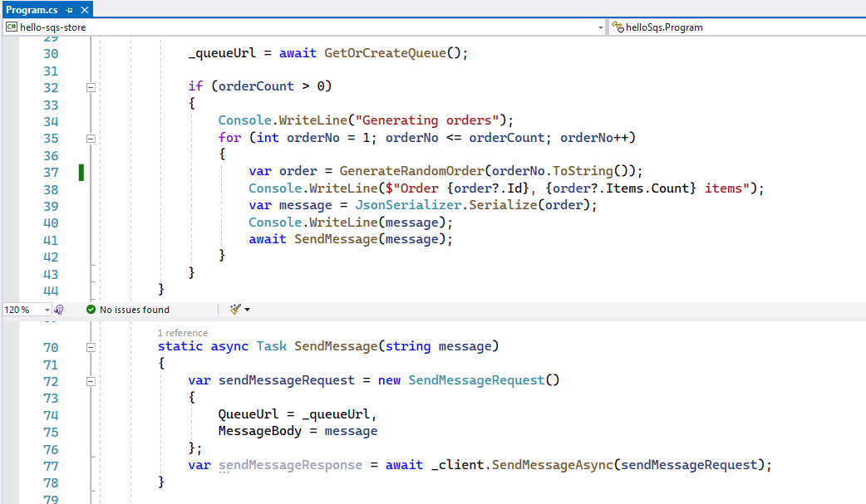Click the green change marker beside line 37
Viewport: 866px width, 504px height.
(x=81, y=172)
